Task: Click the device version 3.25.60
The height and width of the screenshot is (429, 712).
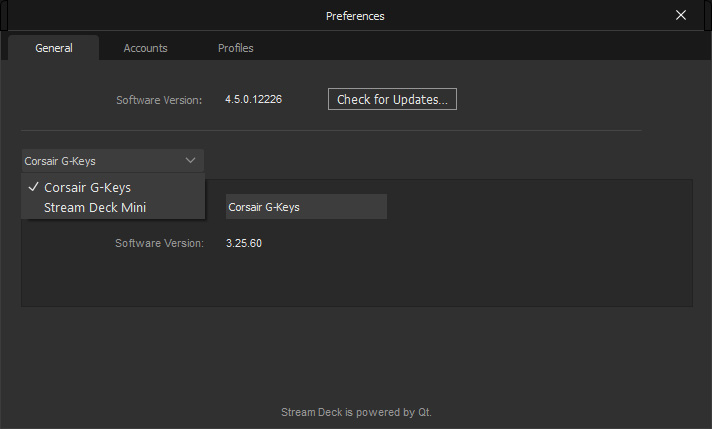Action: tap(244, 243)
